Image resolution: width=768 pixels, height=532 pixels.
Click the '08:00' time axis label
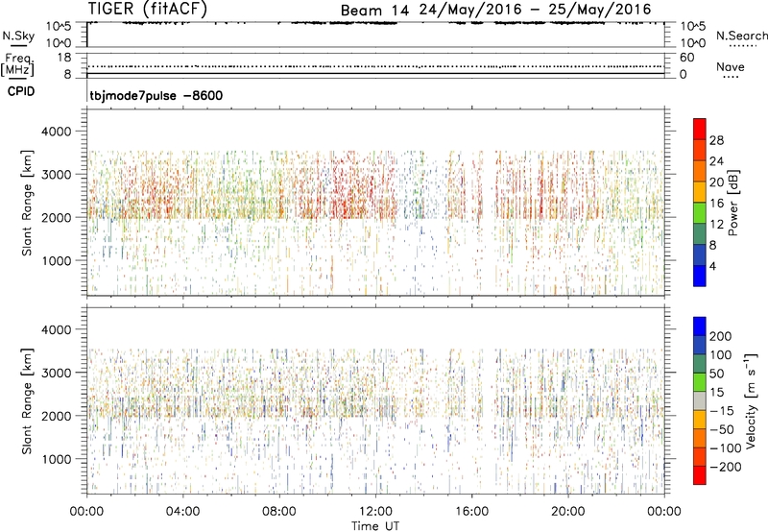click(279, 512)
